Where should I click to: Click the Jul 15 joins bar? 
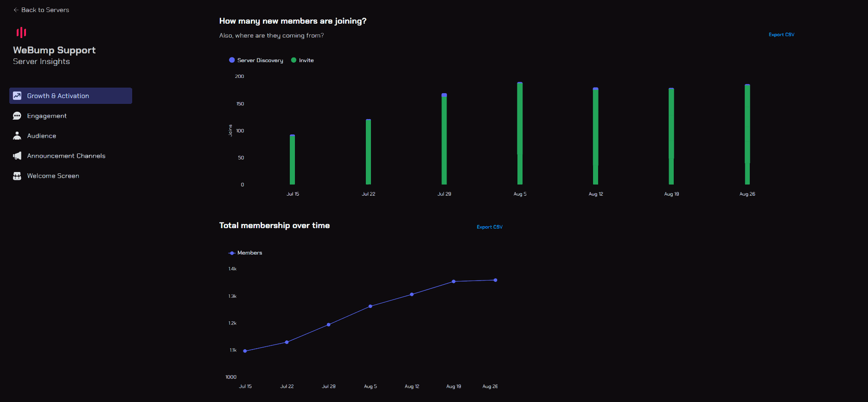(293, 160)
